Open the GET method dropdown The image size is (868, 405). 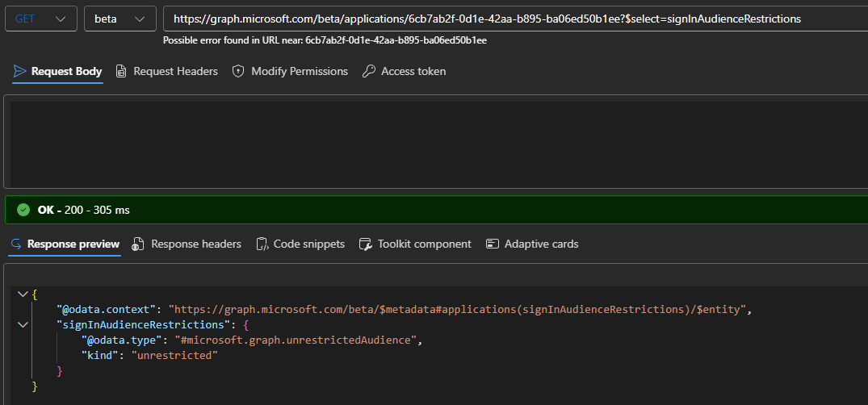point(40,19)
